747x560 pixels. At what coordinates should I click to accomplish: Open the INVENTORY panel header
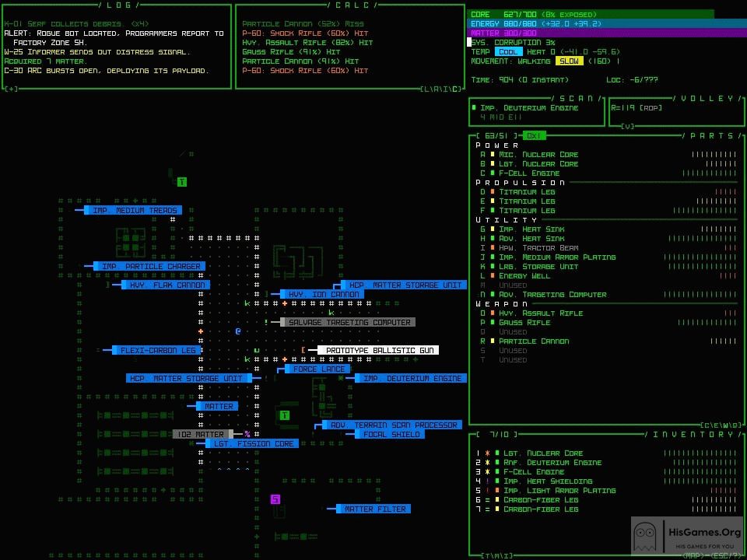pyautogui.click(x=693, y=434)
